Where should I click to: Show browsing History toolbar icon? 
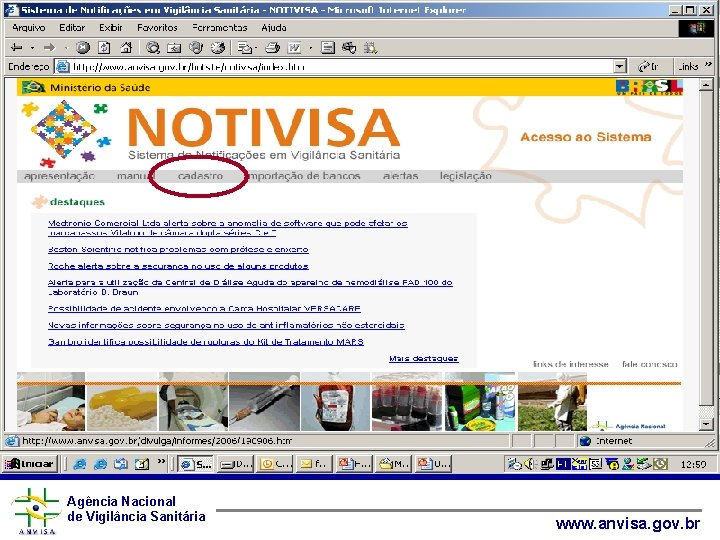click(x=218, y=47)
